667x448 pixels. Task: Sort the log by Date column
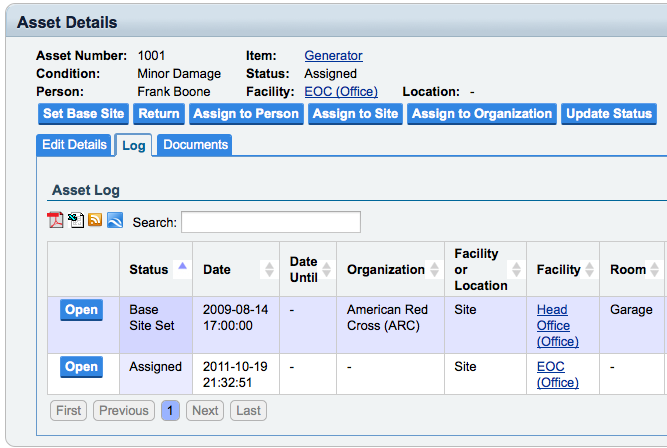[x=267, y=269]
